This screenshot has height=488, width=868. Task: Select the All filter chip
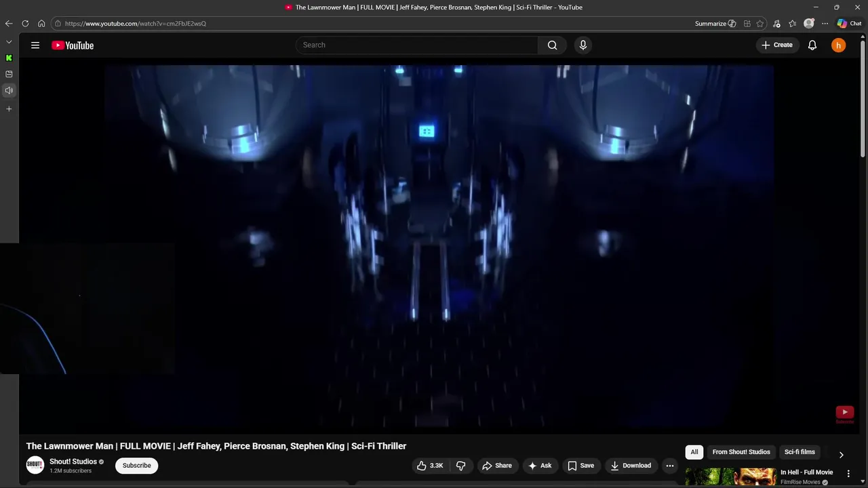694,452
